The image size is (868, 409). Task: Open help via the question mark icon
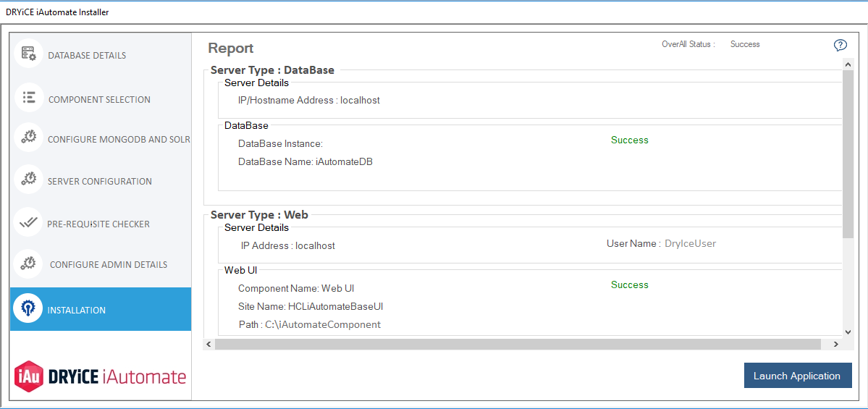pyautogui.click(x=840, y=46)
